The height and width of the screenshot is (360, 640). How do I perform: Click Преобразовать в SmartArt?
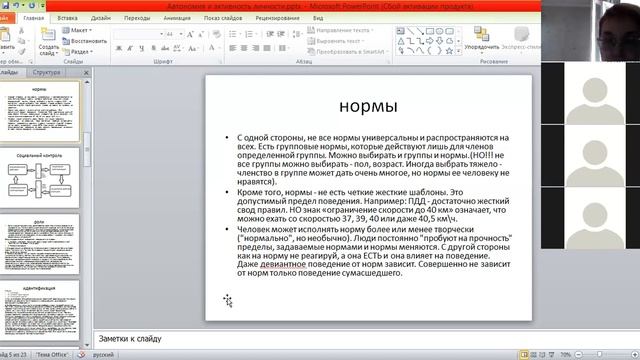click(347, 52)
